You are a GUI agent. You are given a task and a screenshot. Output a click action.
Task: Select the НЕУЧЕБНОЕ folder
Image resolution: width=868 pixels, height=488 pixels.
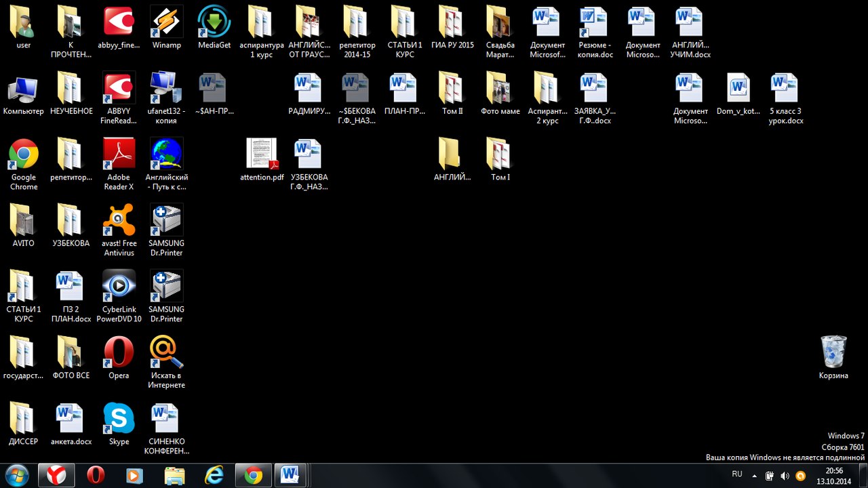(x=71, y=93)
